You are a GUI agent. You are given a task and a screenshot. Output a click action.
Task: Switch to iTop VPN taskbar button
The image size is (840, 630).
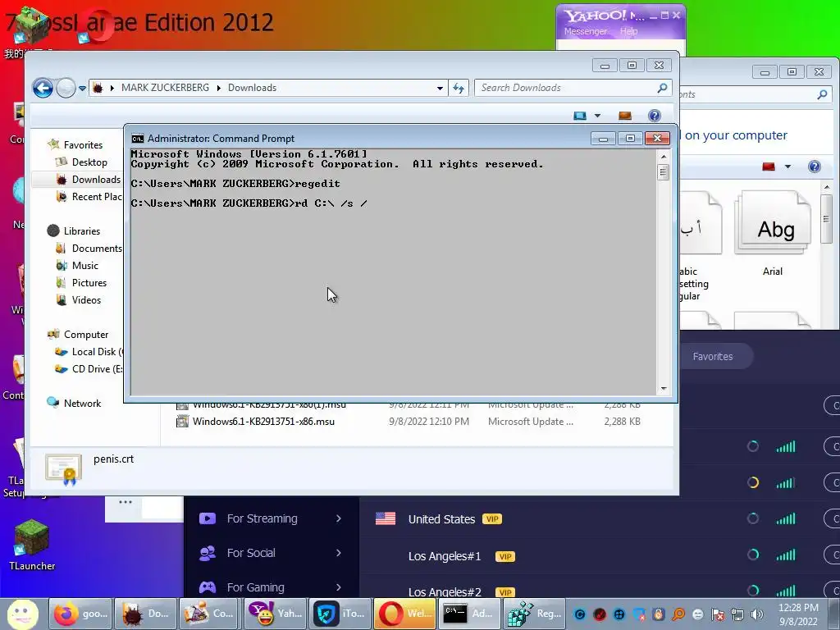click(x=340, y=614)
